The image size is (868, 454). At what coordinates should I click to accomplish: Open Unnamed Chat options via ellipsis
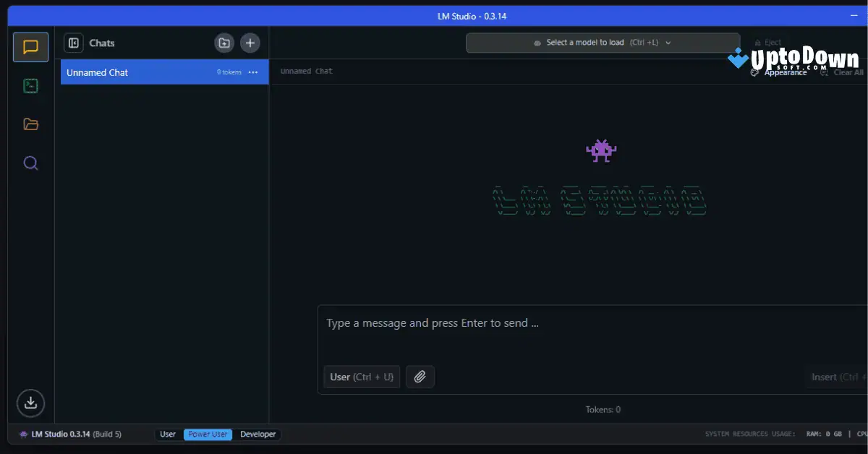click(x=254, y=72)
